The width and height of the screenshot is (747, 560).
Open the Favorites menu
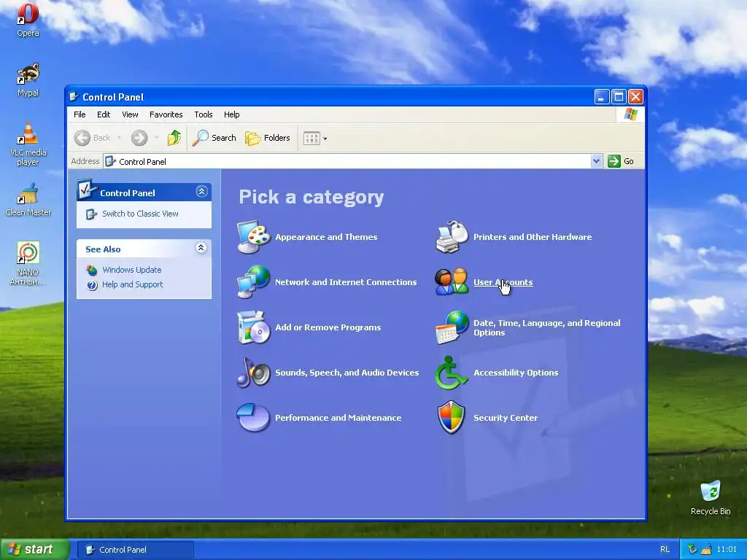point(166,114)
